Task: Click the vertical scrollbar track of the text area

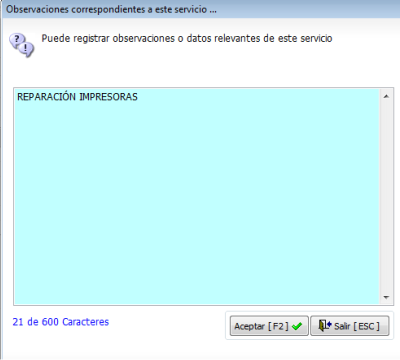Action: click(386, 197)
